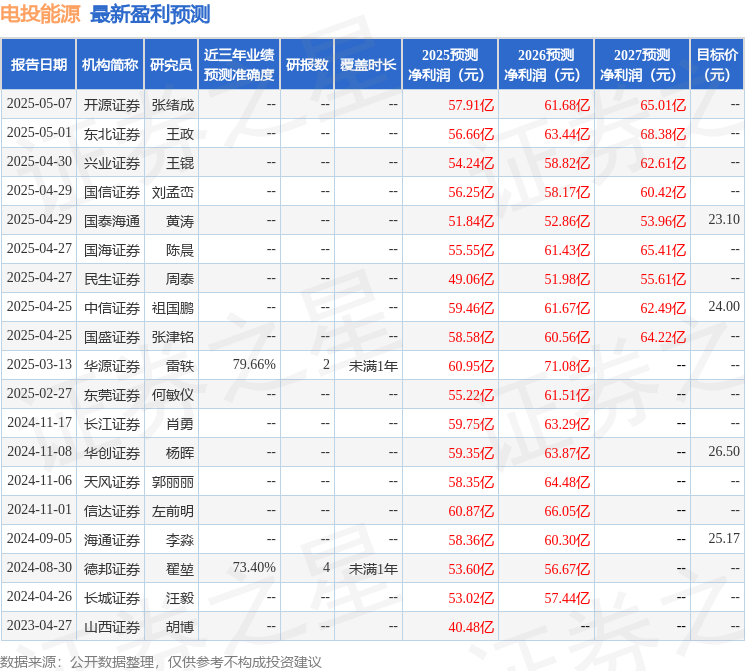Screen dimensions: 745x671
Task: Click 山西证券 institution name
Action: (112, 627)
